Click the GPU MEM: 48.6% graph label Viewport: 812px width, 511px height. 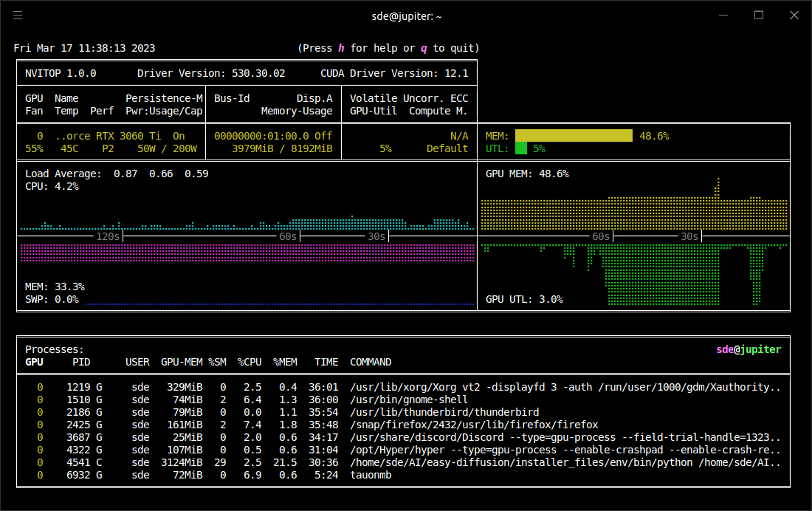click(527, 174)
